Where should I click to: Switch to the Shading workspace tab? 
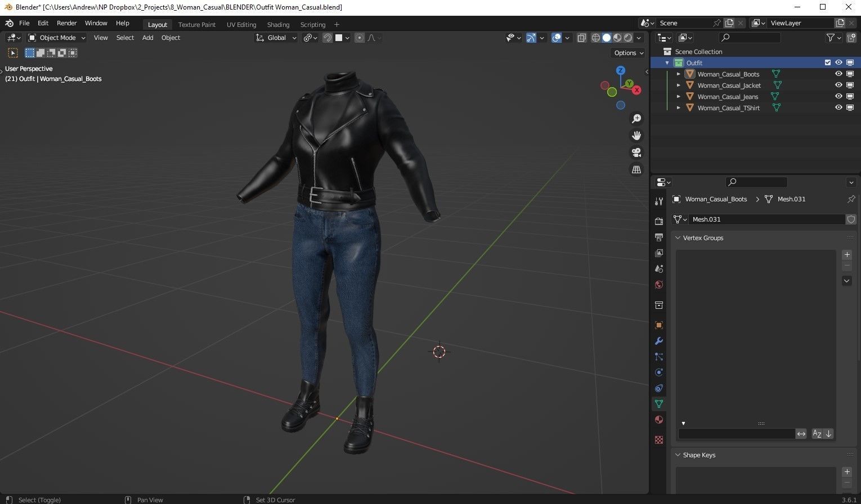[x=278, y=25]
